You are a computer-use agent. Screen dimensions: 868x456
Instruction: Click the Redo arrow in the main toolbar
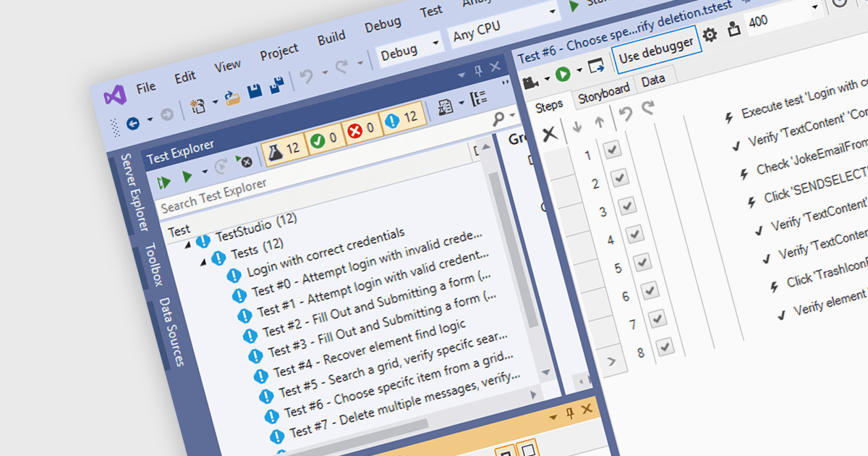[343, 66]
